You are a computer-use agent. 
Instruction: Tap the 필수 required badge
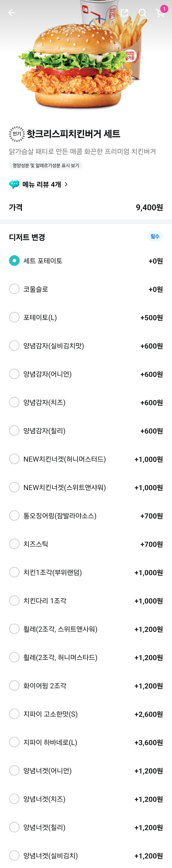coord(155,236)
